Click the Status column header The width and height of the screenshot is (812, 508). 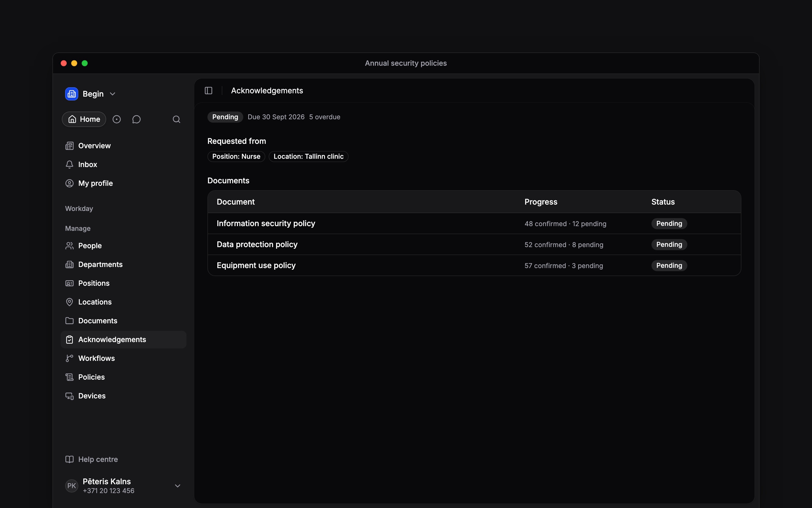(663, 202)
